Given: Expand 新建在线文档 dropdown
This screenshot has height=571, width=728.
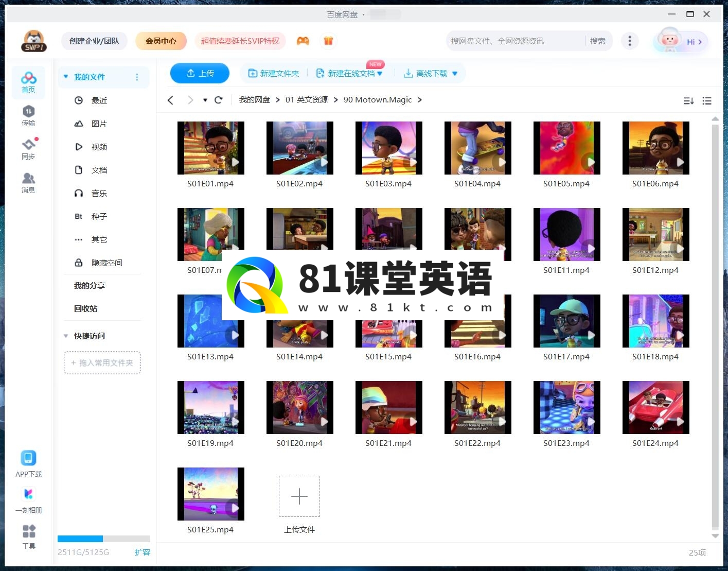Looking at the screenshot, I should coord(380,74).
